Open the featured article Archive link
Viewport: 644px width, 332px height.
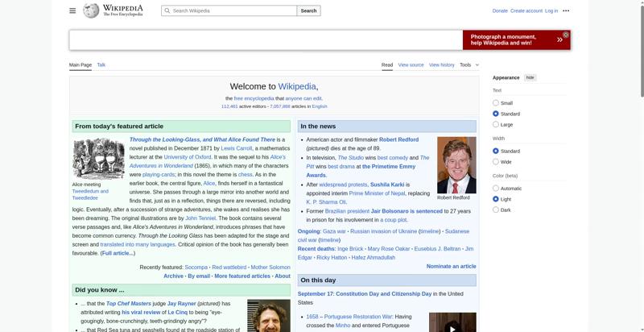(x=173, y=276)
